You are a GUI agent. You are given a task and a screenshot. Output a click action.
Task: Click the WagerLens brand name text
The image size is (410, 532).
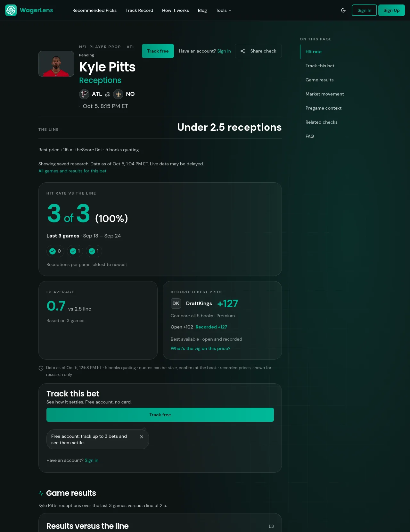pos(37,10)
